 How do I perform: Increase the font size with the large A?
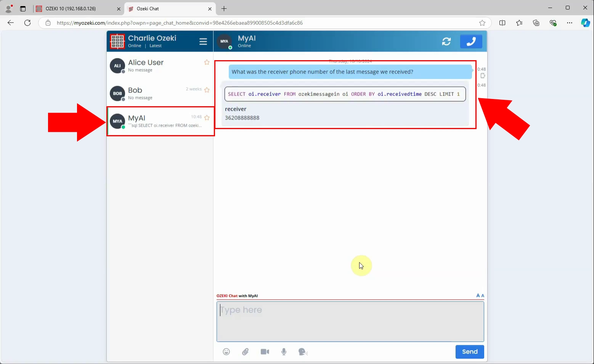click(478, 295)
